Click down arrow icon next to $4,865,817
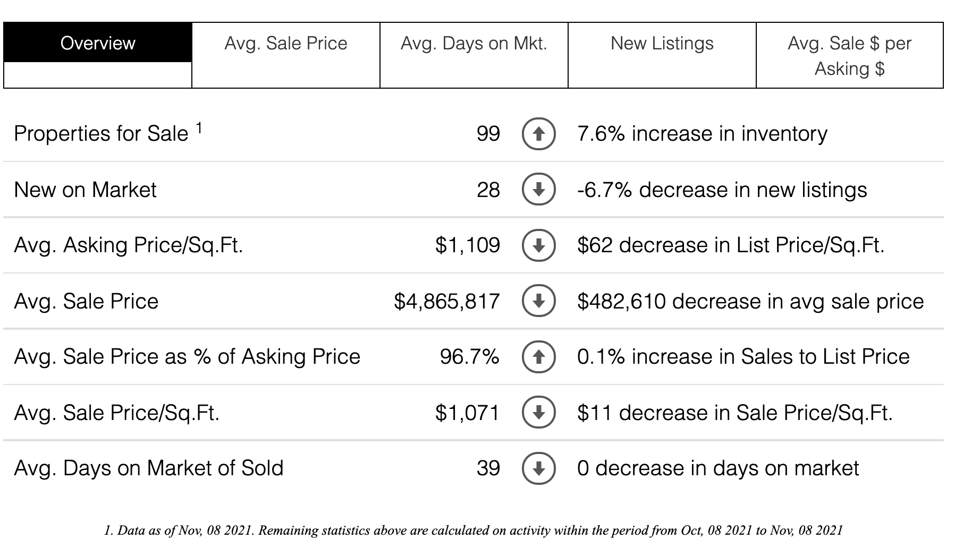The height and width of the screenshot is (548, 980). coord(538,301)
